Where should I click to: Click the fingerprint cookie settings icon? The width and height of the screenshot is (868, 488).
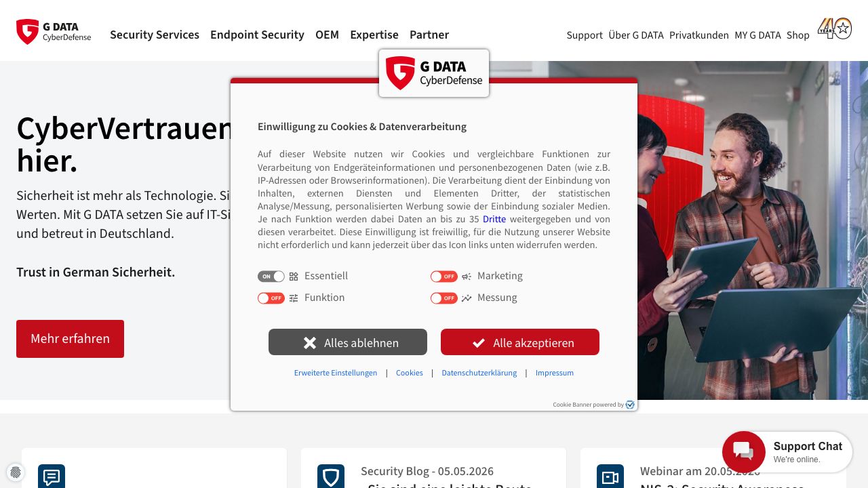coord(16,472)
